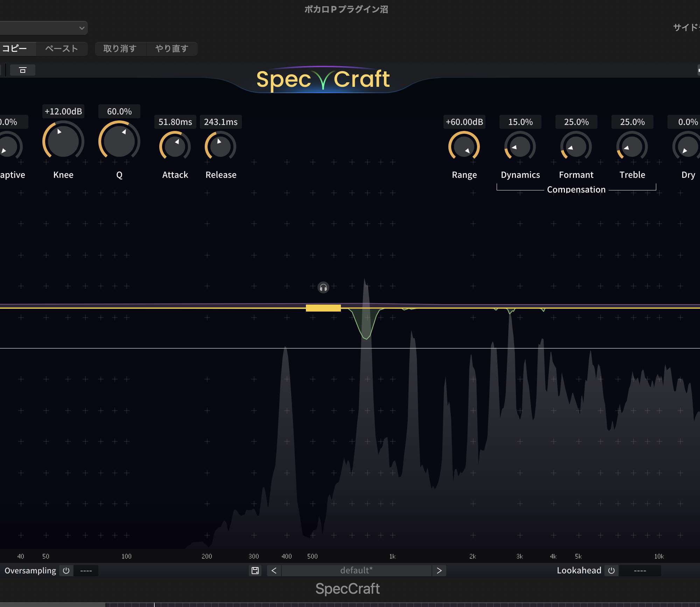Image resolution: width=700 pixels, height=607 pixels.
Task: Click the Q knob
Action: pos(119,141)
